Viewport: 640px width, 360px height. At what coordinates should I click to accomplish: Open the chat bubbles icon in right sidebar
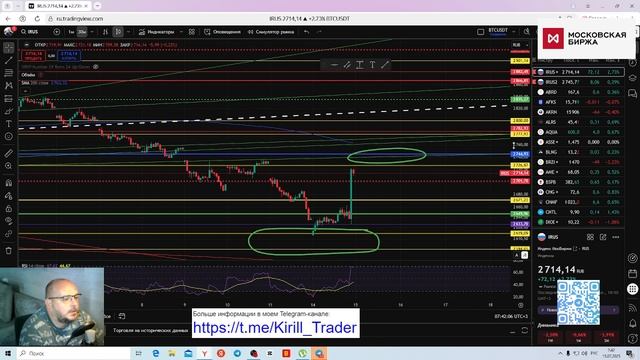click(x=632, y=94)
